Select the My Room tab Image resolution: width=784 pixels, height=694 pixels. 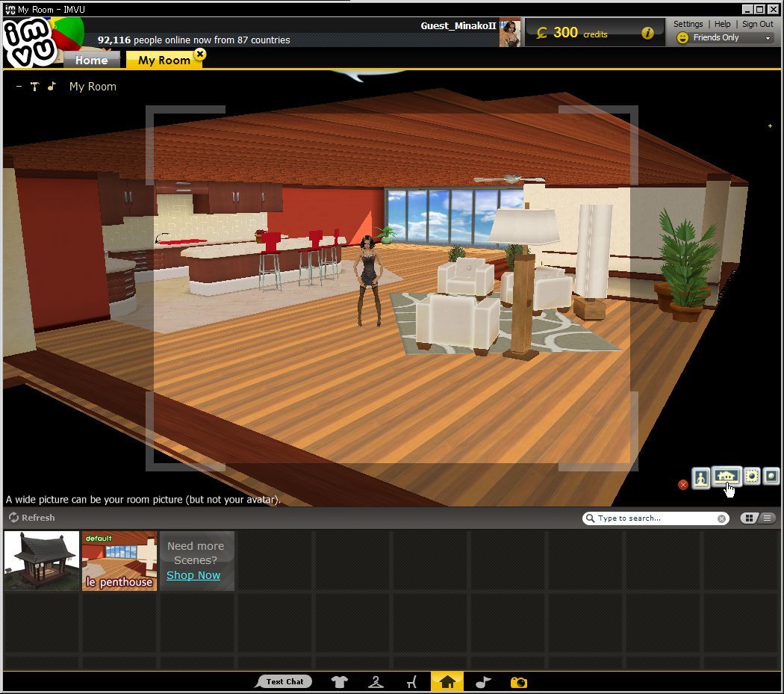tap(164, 60)
